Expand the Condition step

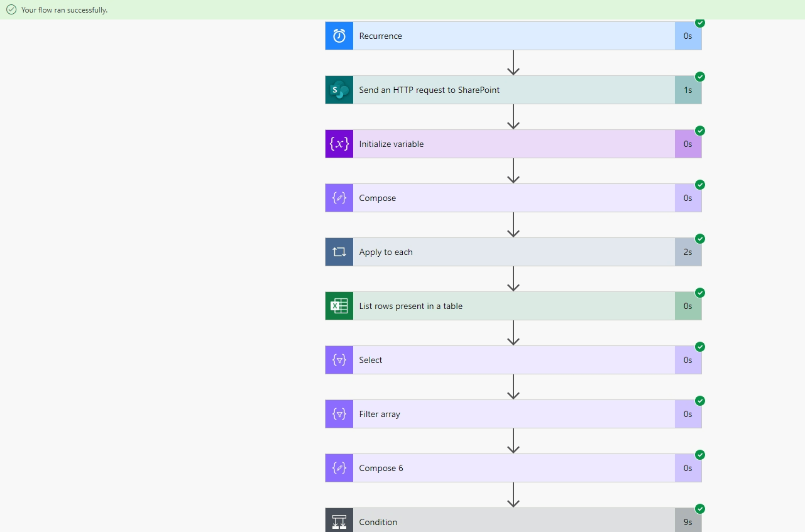coord(513,520)
